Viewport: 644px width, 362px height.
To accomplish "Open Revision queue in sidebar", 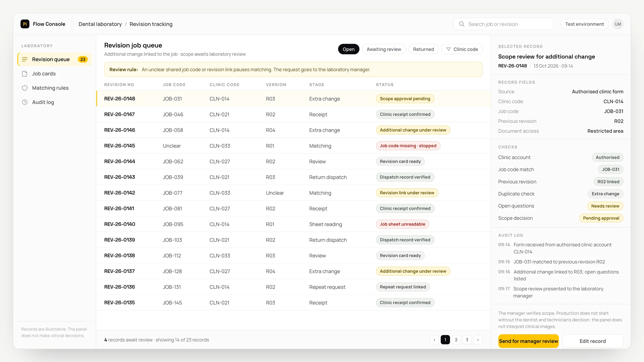I will point(55,59).
